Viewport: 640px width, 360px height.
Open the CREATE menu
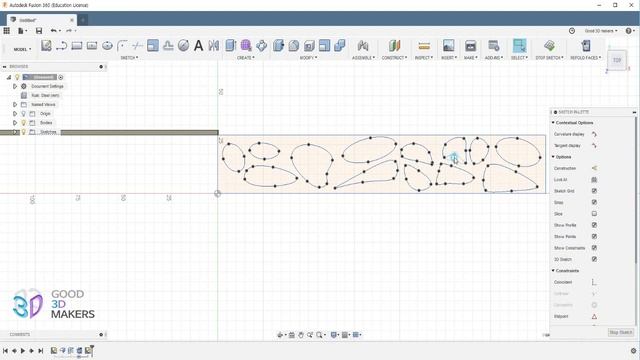[x=246, y=58]
